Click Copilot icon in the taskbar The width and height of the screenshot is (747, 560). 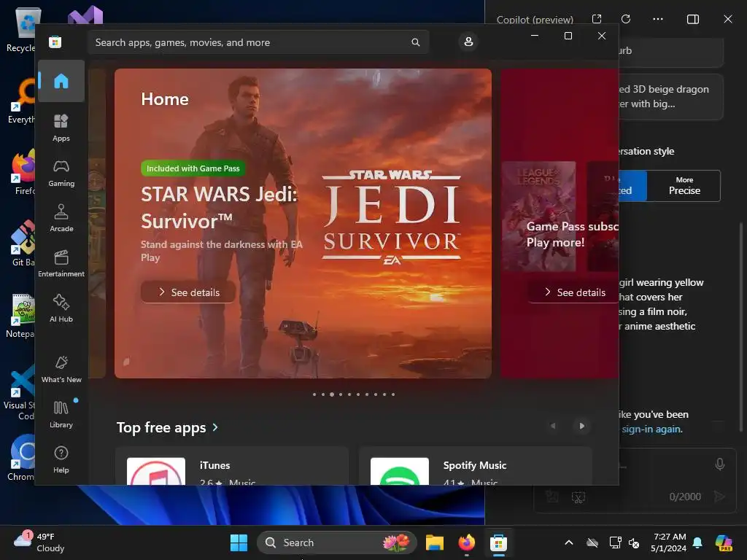click(724, 542)
